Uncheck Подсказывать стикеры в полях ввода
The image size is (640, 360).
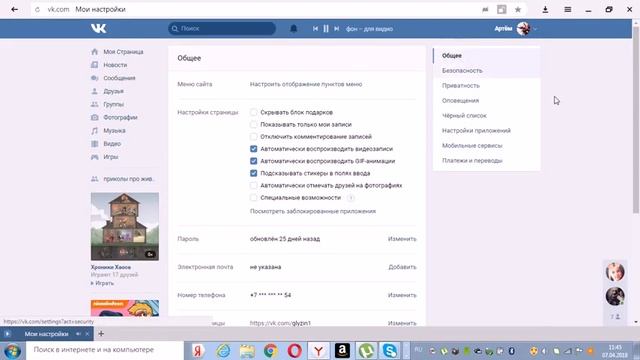pos(253,173)
